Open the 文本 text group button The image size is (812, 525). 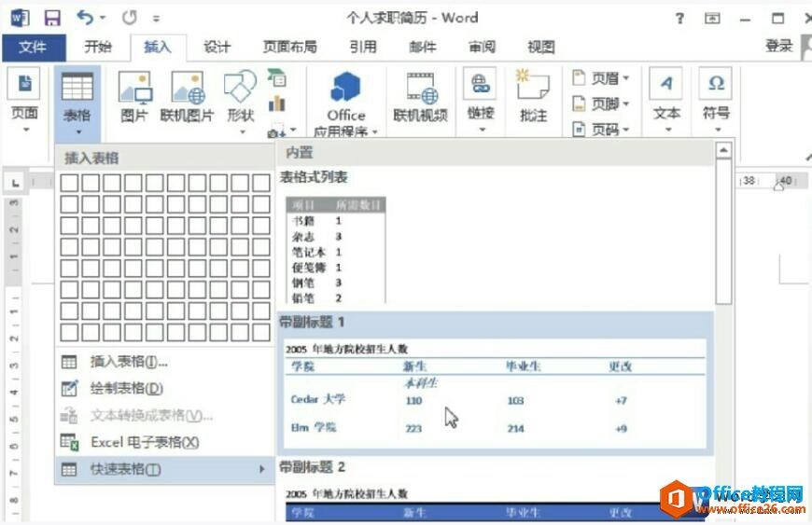666,100
